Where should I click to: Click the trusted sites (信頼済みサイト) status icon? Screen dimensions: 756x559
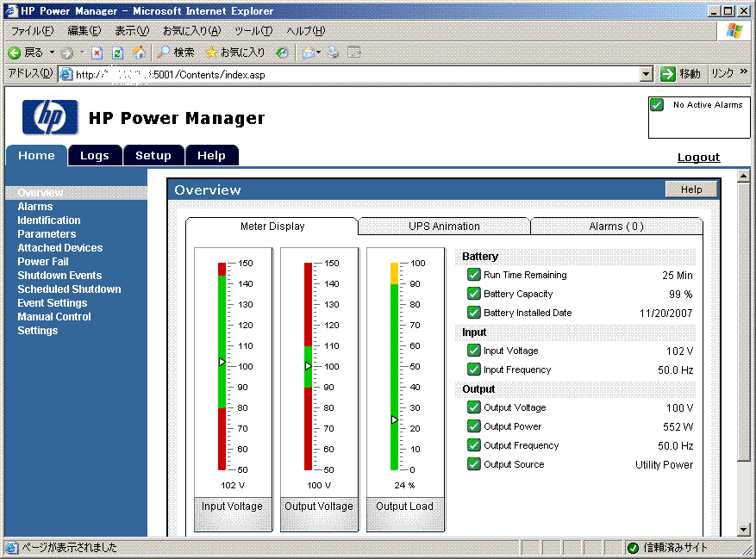tap(633, 548)
